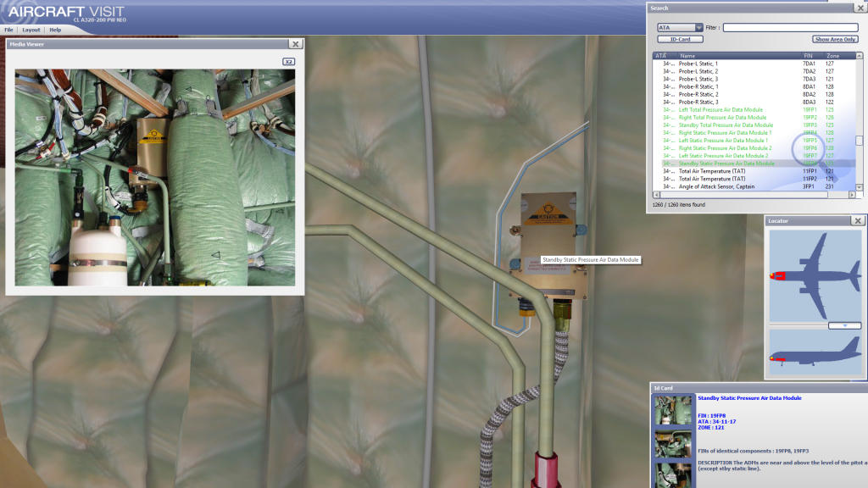Click the ID-Card button
868x488 pixels.
pos(681,39)
